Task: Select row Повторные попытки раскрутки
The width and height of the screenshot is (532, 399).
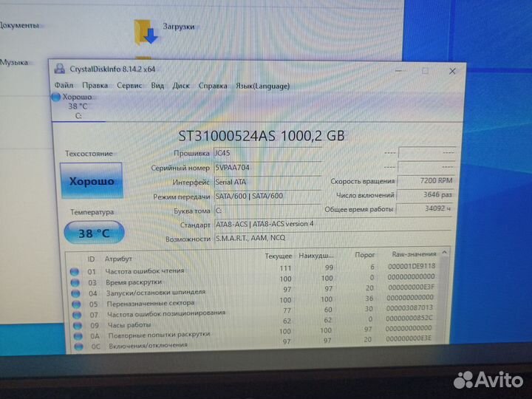Action: 253,332
